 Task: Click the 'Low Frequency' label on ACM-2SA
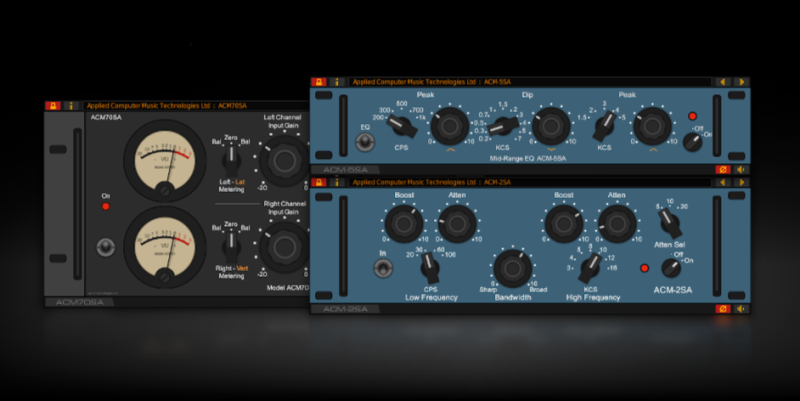[x=431, y=297]
